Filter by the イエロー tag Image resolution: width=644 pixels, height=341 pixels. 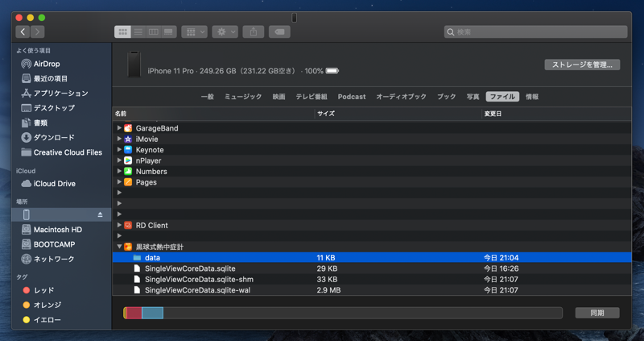pyautogui.click(x=61, y=319)
